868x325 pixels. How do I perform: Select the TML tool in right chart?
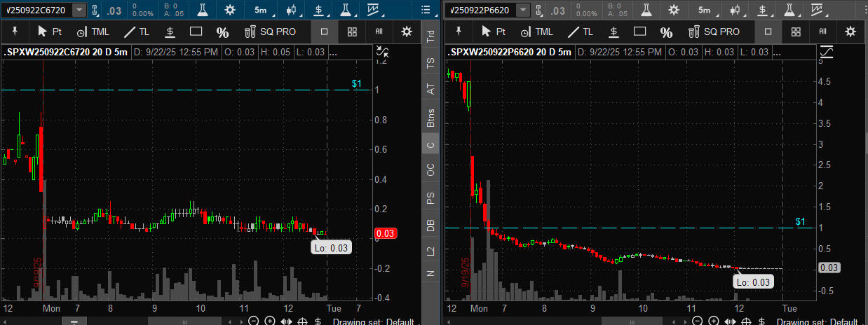(x=537, y=31)
